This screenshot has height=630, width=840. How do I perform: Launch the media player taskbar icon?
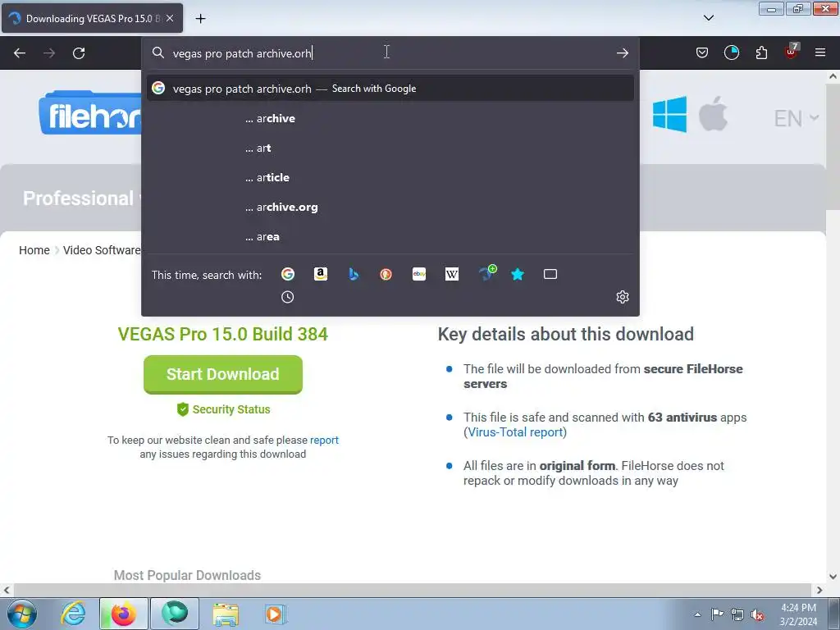[276, 614]
